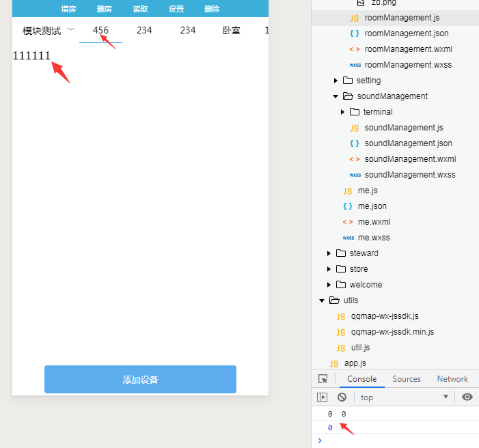Viewport: 479px width, 448px height.
Task: Click the utils open folder icon
Action: coord(334,300)
